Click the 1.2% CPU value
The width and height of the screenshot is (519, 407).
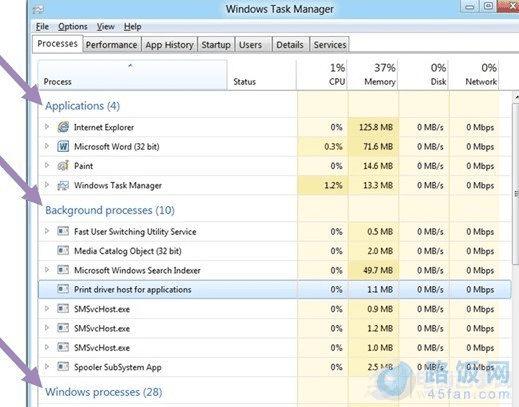[333, 185]
